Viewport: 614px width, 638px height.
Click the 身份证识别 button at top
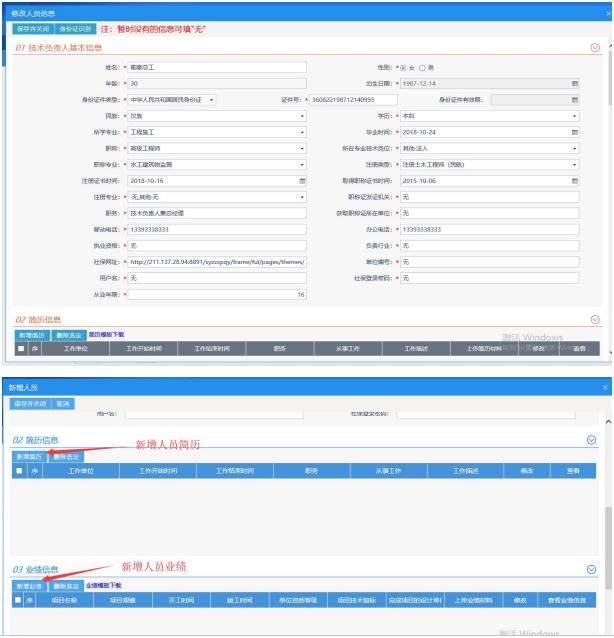point(76,29)
